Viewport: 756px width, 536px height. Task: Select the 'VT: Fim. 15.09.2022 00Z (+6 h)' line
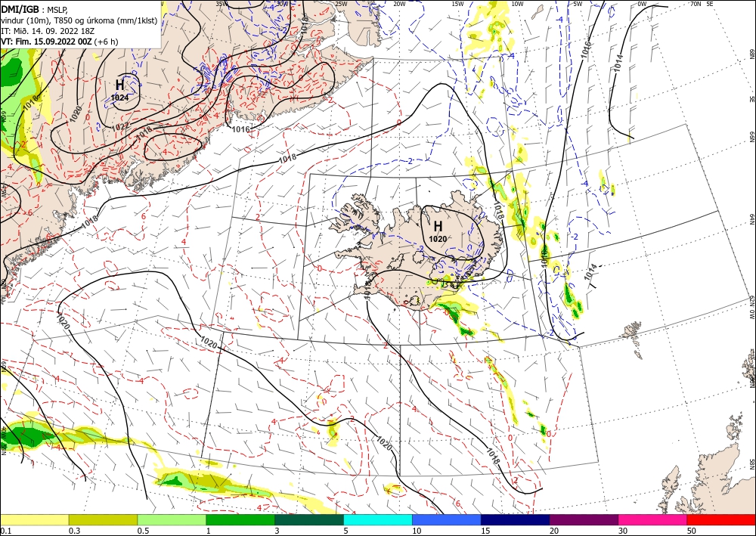pos(59,42)
